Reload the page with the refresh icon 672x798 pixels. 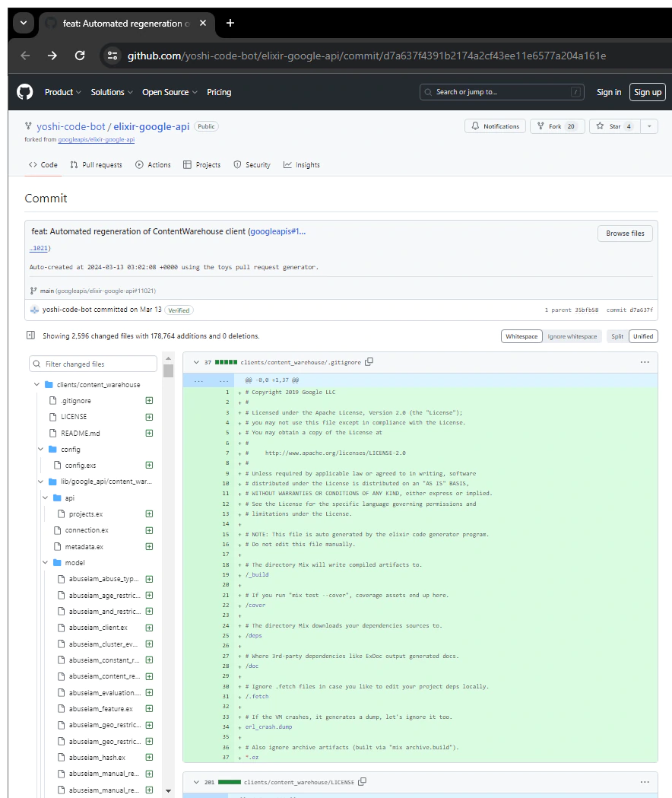coord(80,56)
